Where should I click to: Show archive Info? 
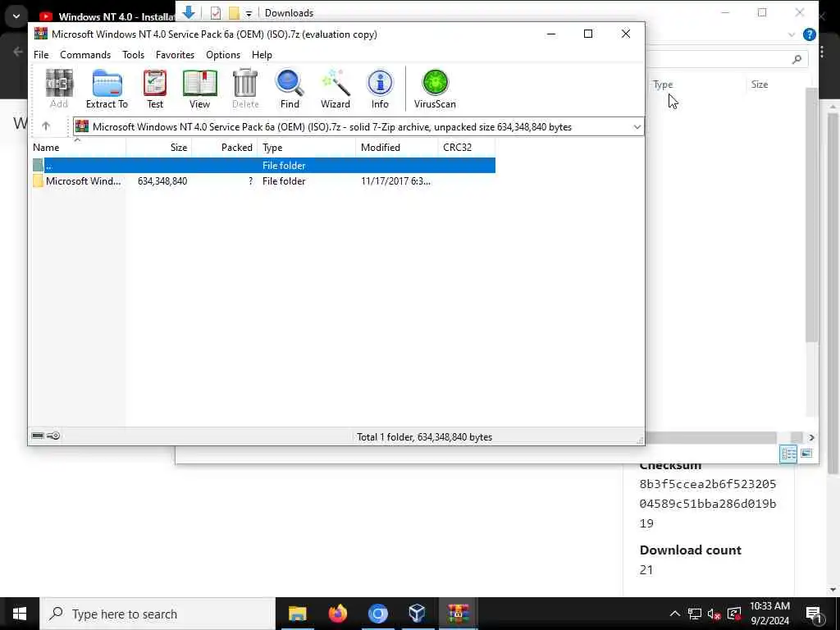tap(380, 89)
